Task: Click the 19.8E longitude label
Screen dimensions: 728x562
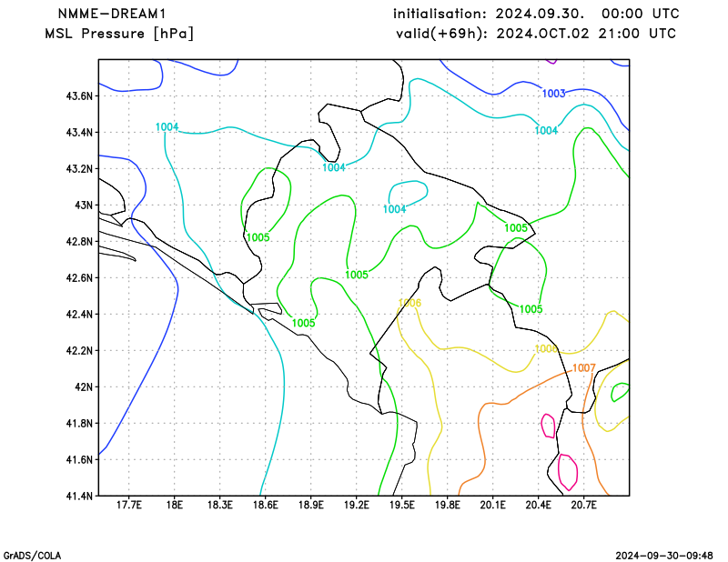Action: coord(448,505)
